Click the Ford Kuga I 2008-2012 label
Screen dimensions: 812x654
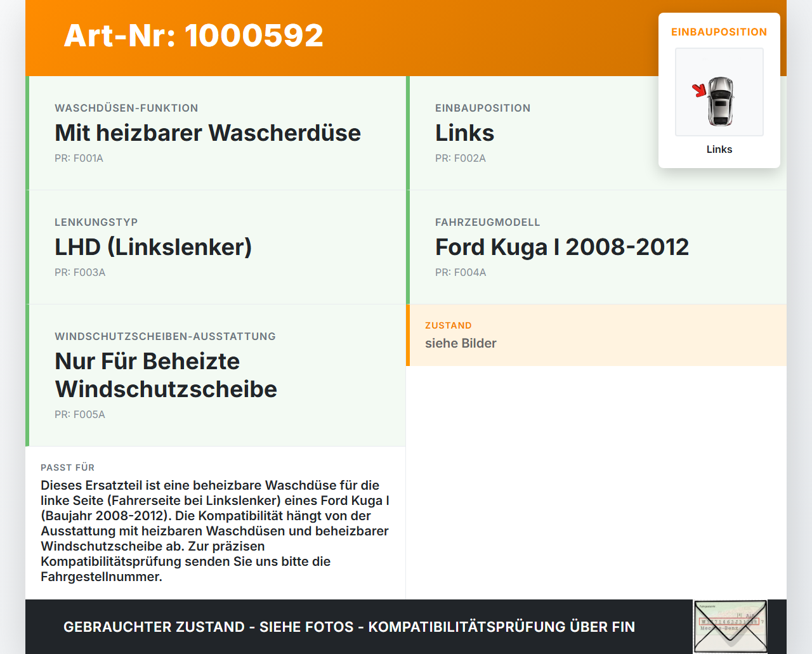[x=562, y=247]
